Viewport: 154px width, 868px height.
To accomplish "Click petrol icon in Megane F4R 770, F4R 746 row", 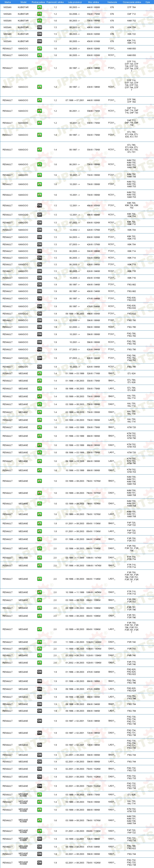I will coord(40,663).
